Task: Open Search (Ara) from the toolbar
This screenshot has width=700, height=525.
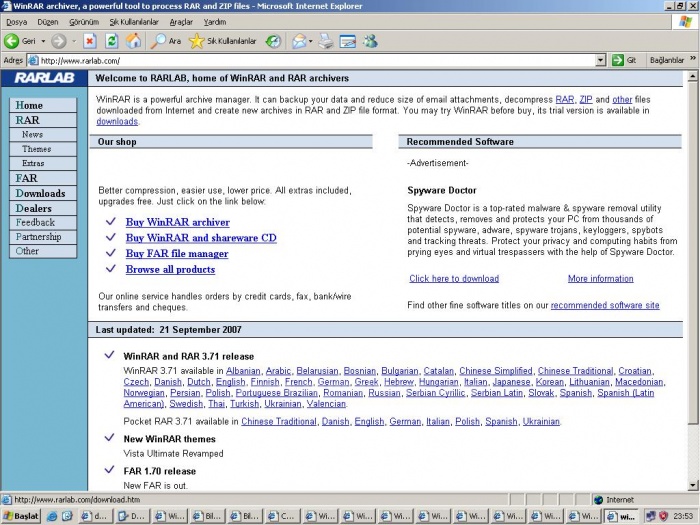Action: tap(166, 41)
